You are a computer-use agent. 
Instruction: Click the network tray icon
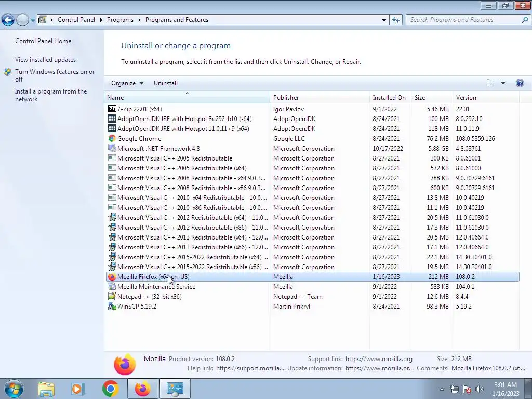point(455,389)
